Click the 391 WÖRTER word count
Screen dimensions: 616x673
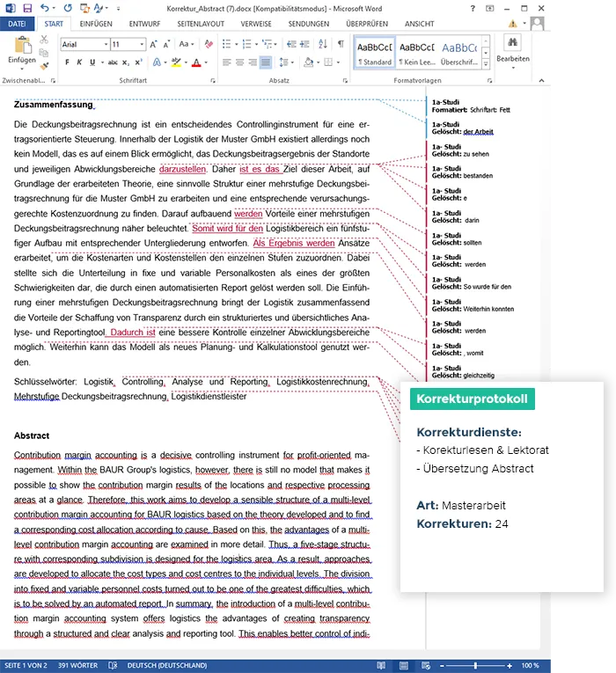[x=77, y=665]
